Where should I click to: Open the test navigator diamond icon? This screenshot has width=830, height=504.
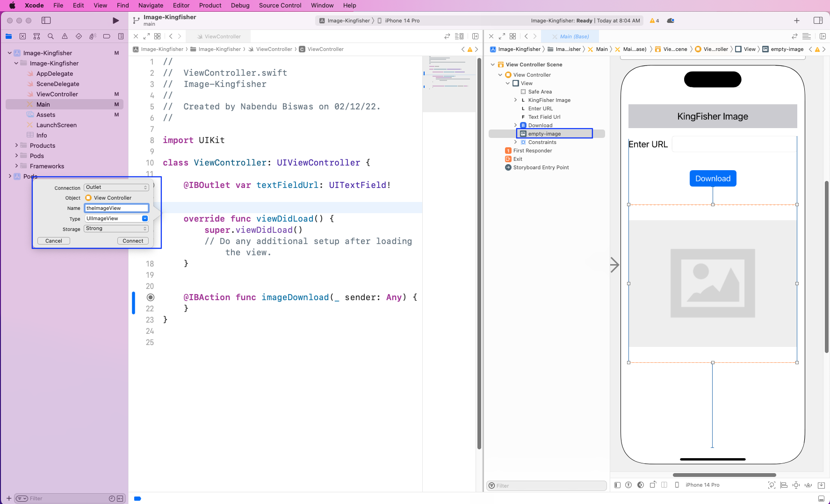click(79, 36)
